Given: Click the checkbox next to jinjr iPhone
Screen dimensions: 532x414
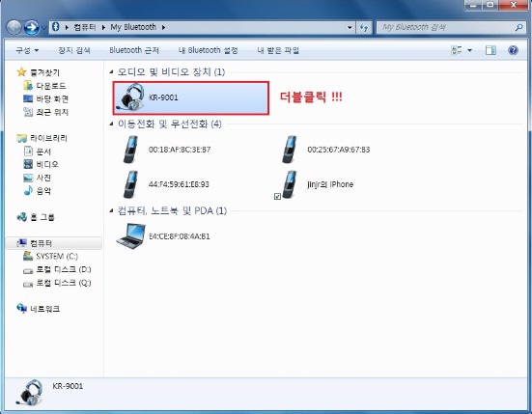Looking at the screenshot, I should pos(277,196).
